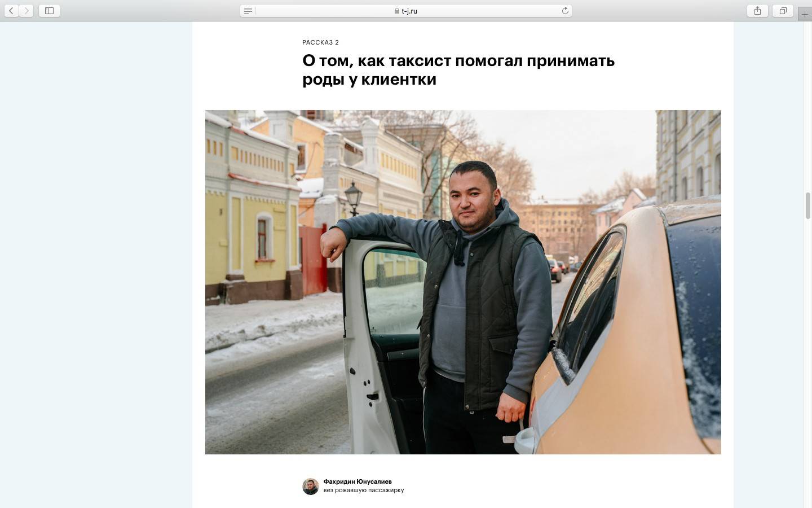This screenshot has width=812, height=508.
Task: Click the orange taxi car in photo
Action: (626, 333)
